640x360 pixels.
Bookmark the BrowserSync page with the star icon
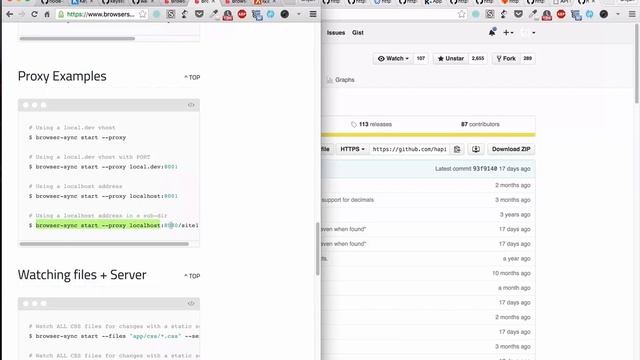tap(142, 14)
